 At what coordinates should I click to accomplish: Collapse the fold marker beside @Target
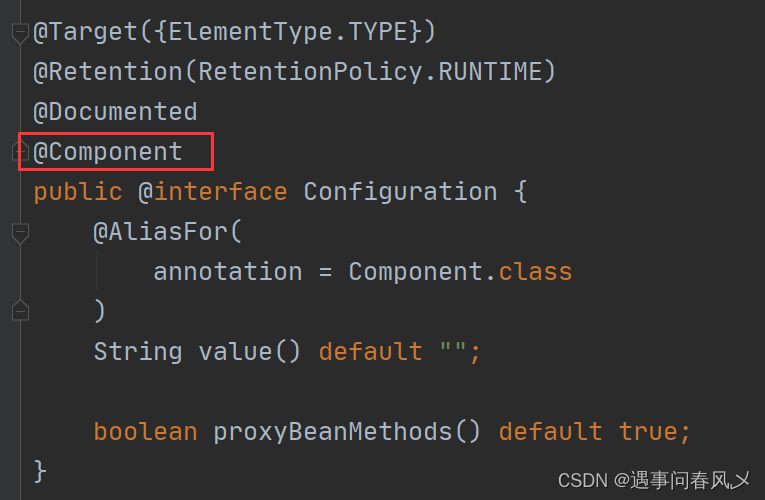tap(20, 33)
